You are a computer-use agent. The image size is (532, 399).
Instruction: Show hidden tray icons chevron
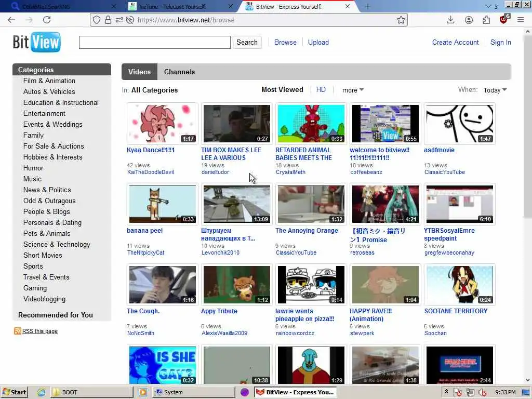tap(446, 392)
